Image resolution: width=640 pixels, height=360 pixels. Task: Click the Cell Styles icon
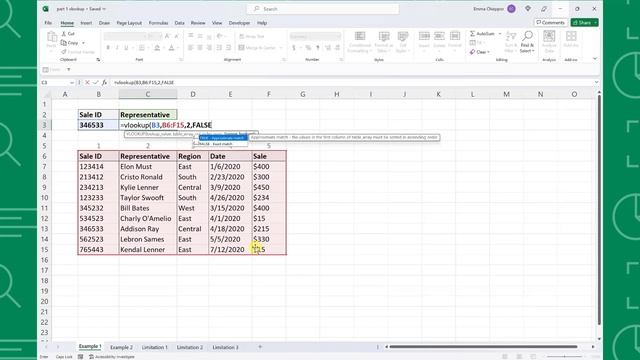[402, 36]
